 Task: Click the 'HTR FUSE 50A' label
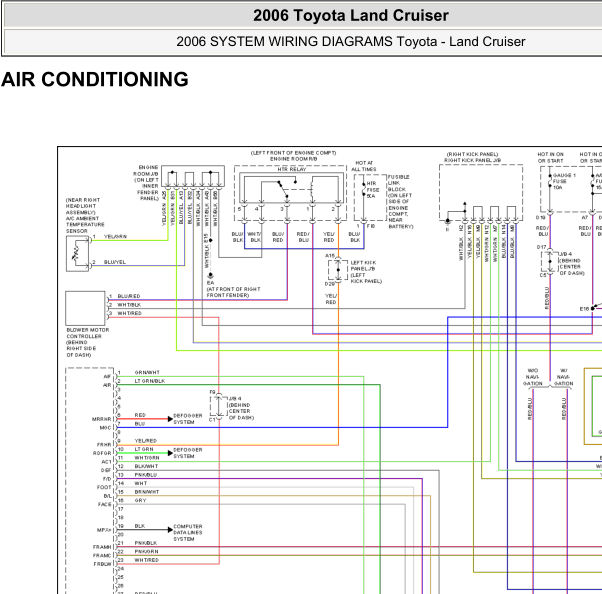(x=373, y=190)
